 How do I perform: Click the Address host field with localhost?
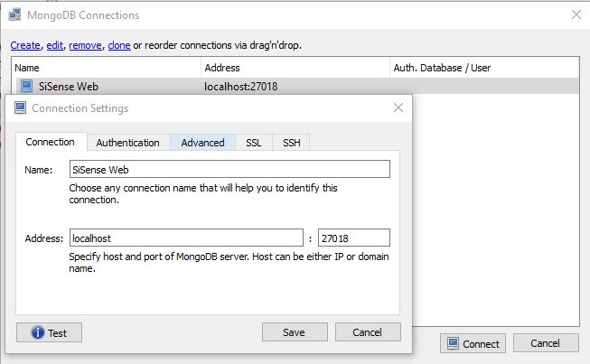pyautogui.click(x=186, y=238)
